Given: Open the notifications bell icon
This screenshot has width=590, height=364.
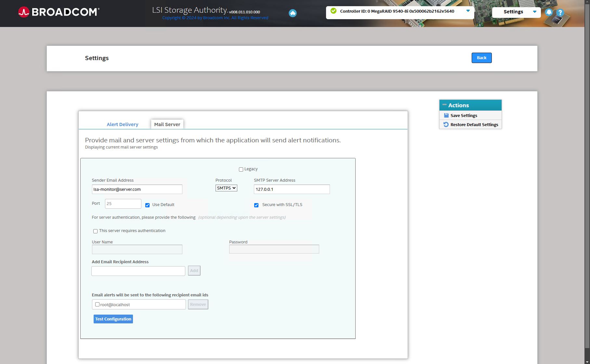Looking at the screenshot, I should pyautogui.click(x=549, y=12).
